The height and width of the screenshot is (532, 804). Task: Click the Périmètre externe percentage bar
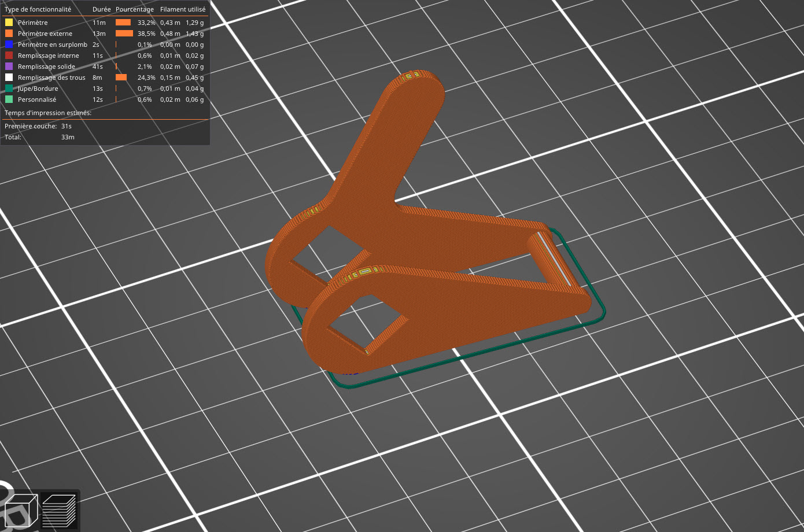[124, 34]
